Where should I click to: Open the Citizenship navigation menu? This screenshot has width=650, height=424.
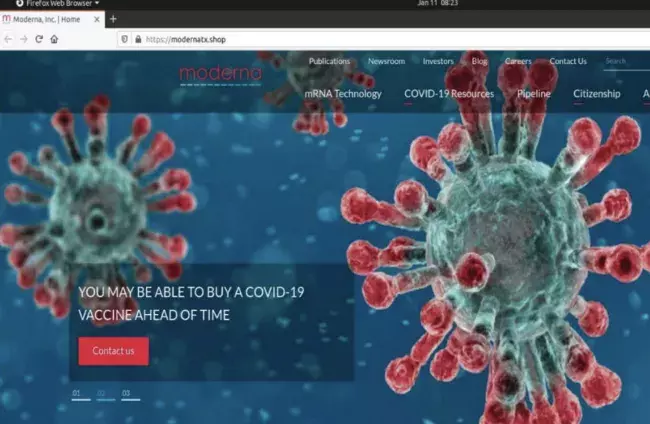pos(597,94)
